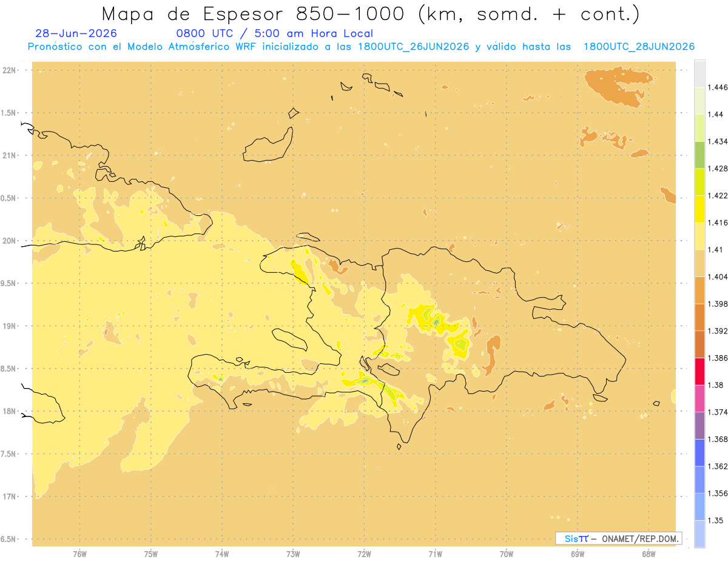Viewport: 728px width, 562px height.
Task: Click the legend value "1.38"
Action: (716, 385)
